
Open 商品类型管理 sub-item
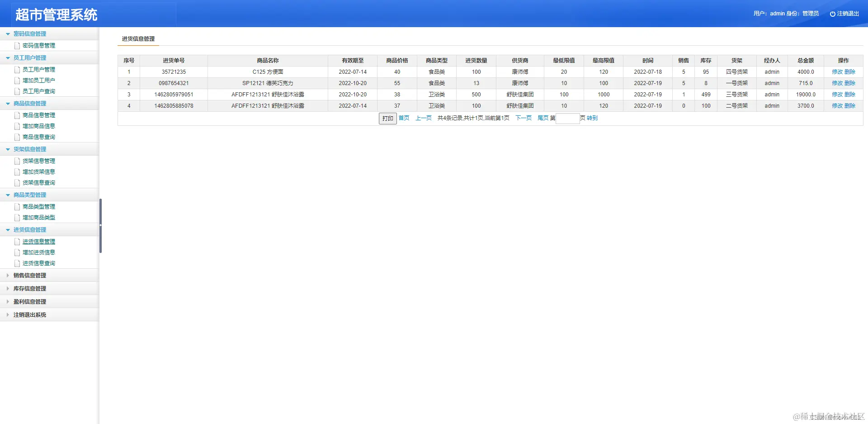point(39,207)
